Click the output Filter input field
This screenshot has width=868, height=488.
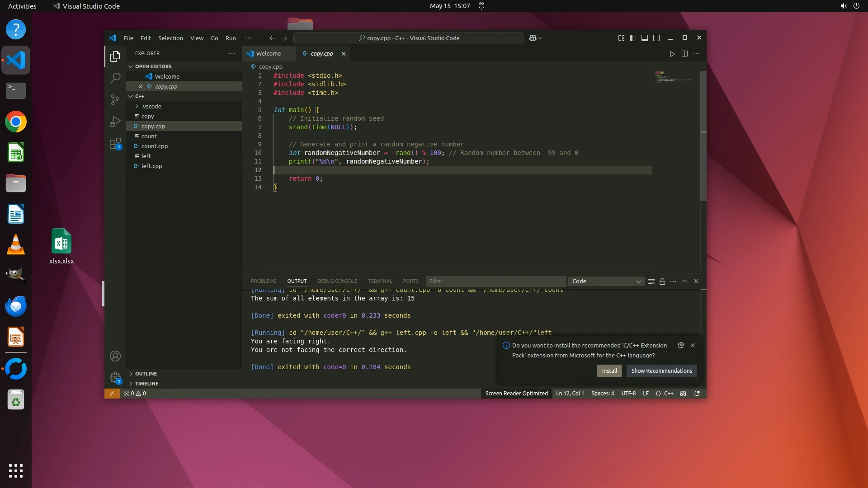pyautogui.click(x=495, y=282)
